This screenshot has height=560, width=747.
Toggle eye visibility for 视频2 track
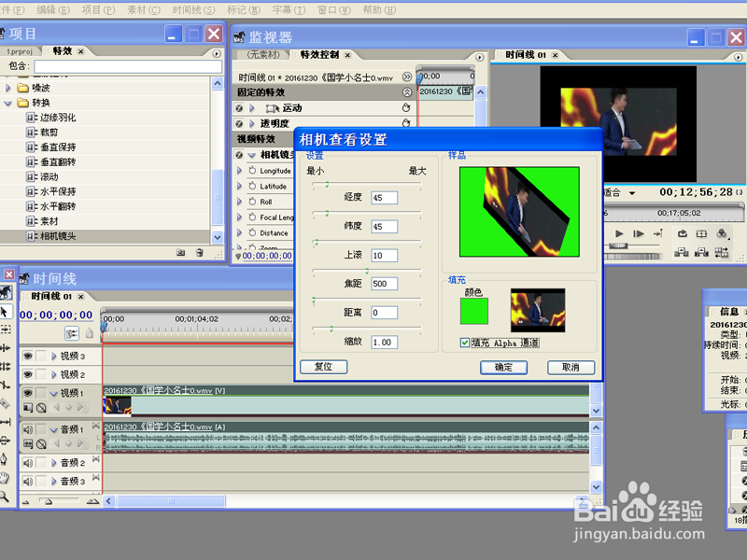tap(28, 374)
